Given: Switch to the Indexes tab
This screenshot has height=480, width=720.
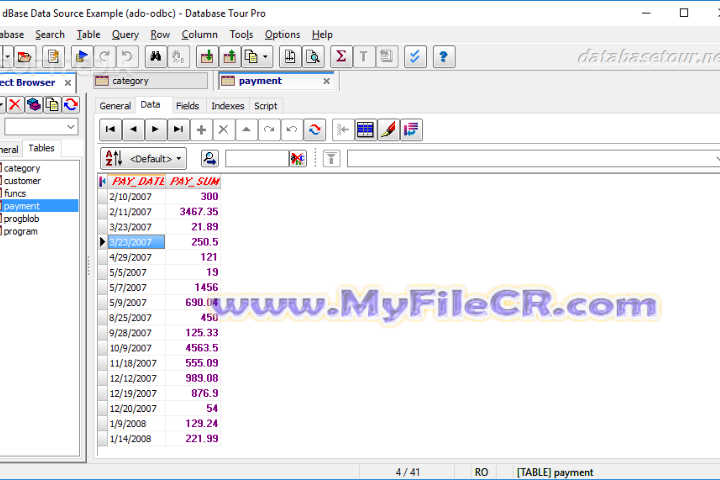Looking at the screenshot, I should click(227, 106).
